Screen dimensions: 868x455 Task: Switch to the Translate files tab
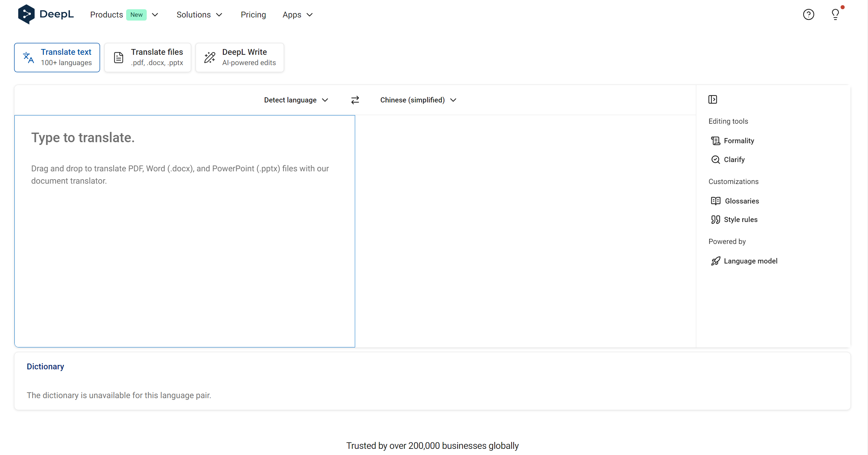point(148,57)
